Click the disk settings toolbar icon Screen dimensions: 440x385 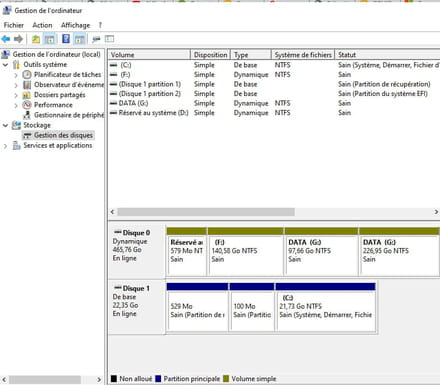96,39
